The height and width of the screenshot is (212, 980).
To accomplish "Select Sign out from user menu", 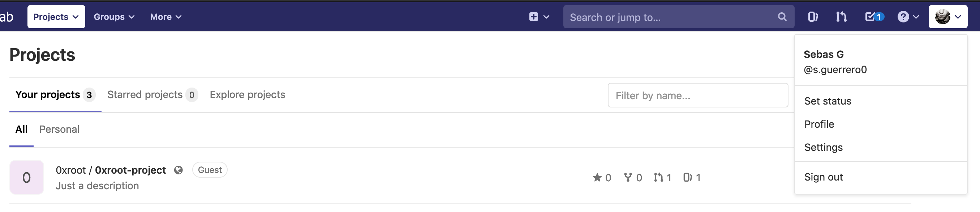I will 823,177.
